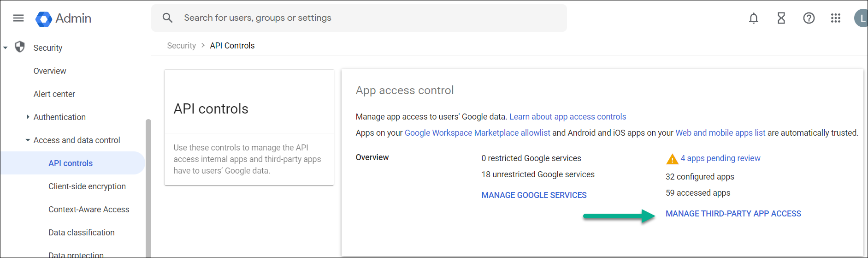
Task: Click the Security breadcrumb link
Action: coord(181,46)
